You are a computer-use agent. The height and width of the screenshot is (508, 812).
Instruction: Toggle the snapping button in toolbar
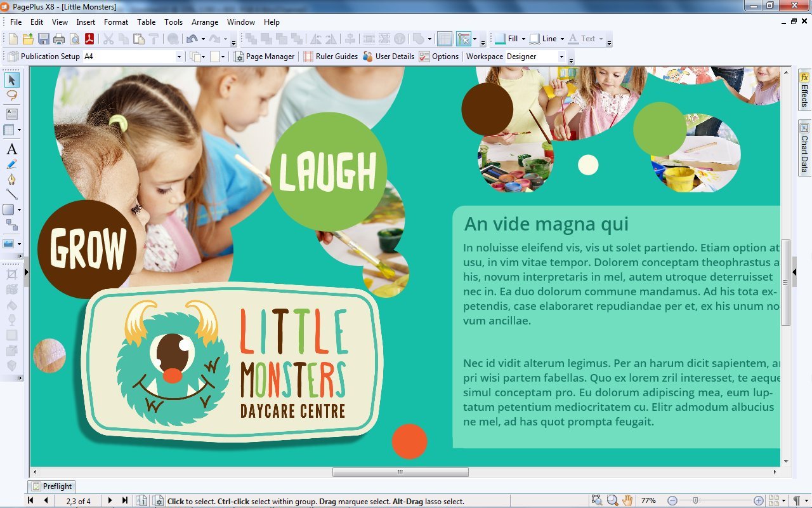pyautogui.click(x=464, y=39)
